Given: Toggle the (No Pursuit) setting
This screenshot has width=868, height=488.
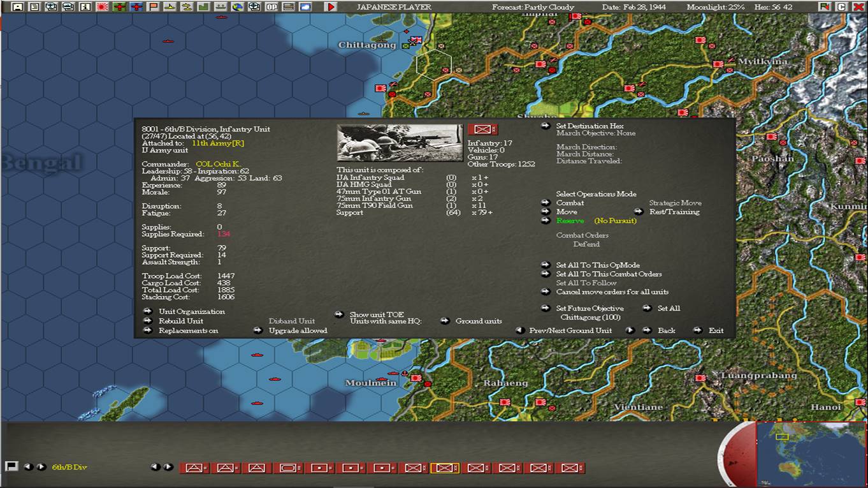Looking at the screenshot, I should tap(615, 221).
